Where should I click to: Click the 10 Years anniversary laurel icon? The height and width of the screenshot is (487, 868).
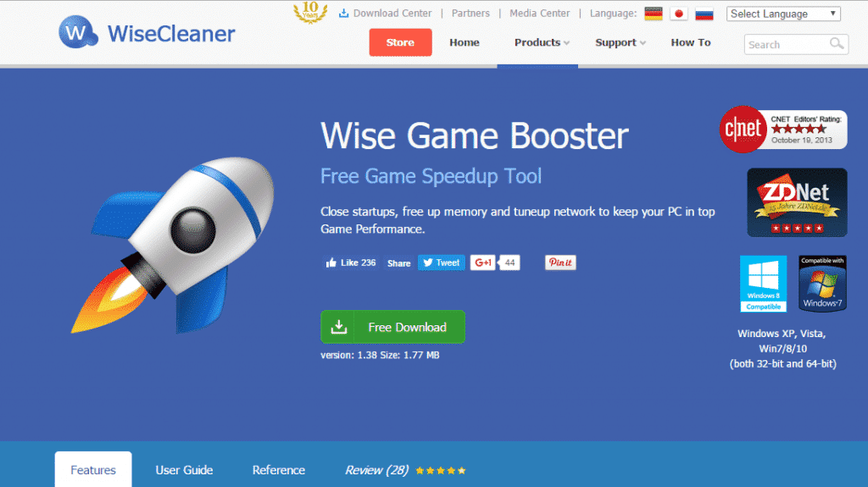(x=310, y=12)
